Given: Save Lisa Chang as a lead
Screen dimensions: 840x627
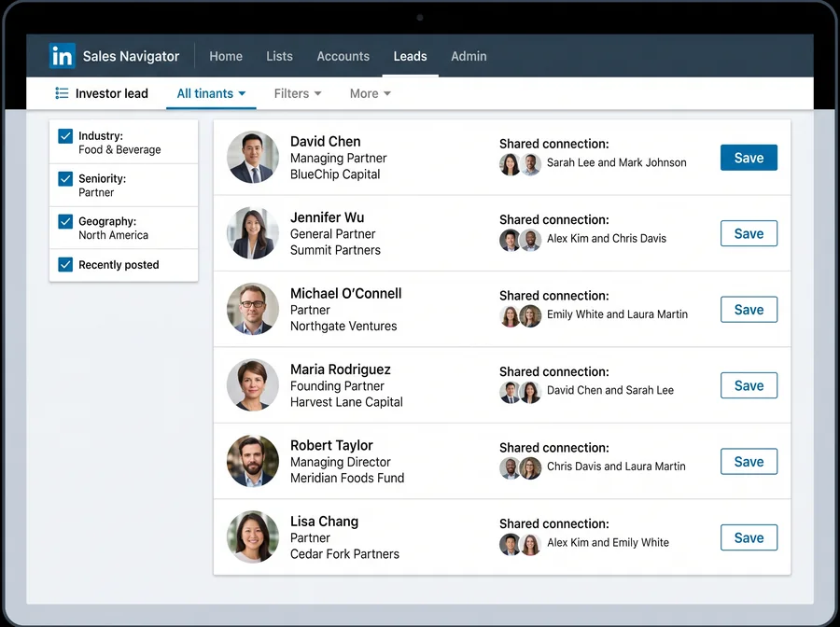Looking at the screenshot, I should (x=749, y=537).
